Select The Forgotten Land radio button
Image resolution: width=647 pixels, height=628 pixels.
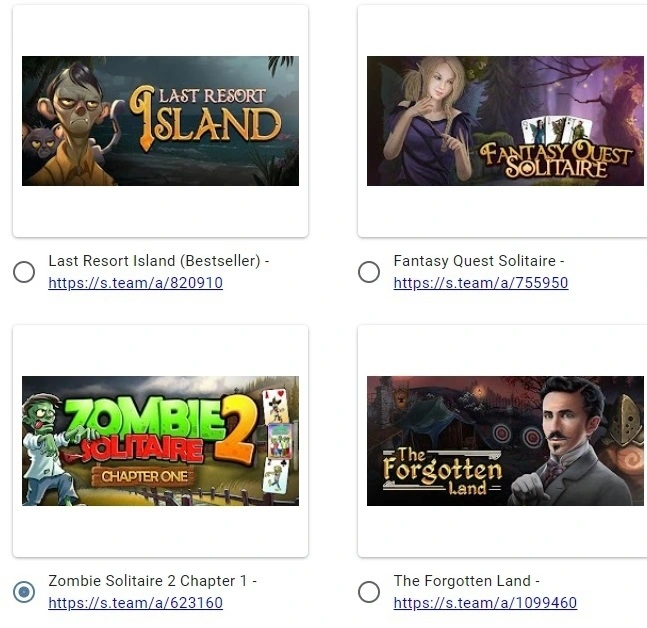[369, 592]
